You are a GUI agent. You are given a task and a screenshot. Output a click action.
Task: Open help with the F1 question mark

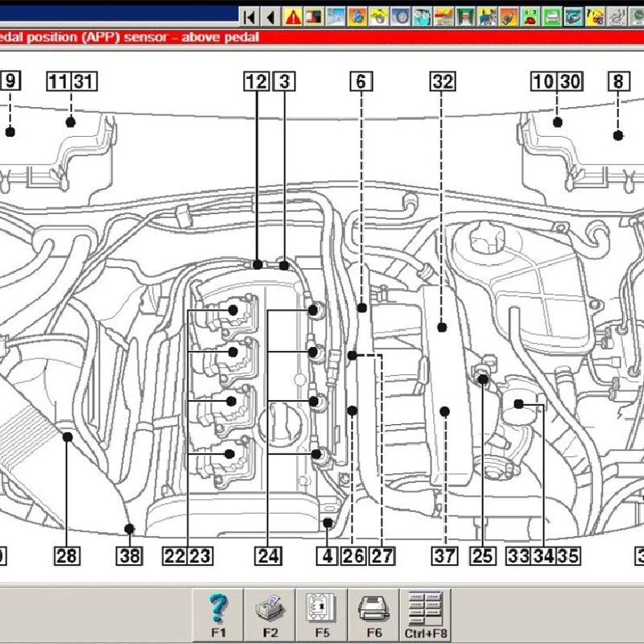(218, 614)
